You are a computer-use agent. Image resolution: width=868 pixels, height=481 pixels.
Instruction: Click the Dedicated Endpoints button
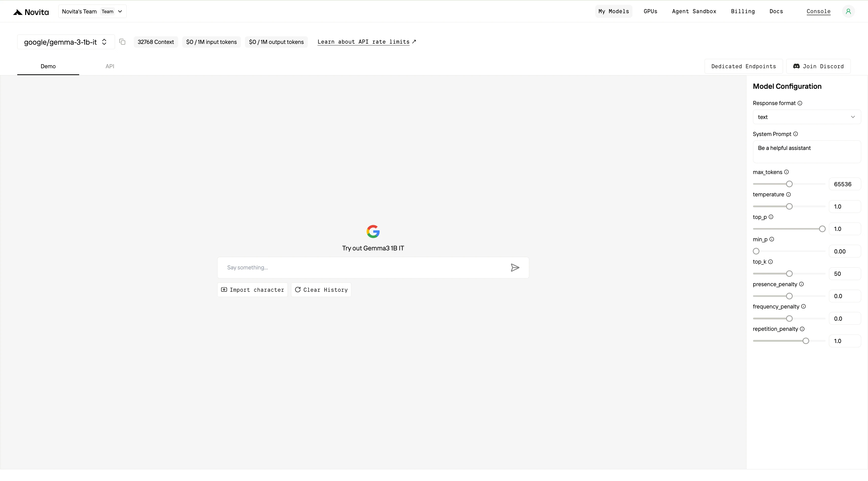click(x=744, y=66)
